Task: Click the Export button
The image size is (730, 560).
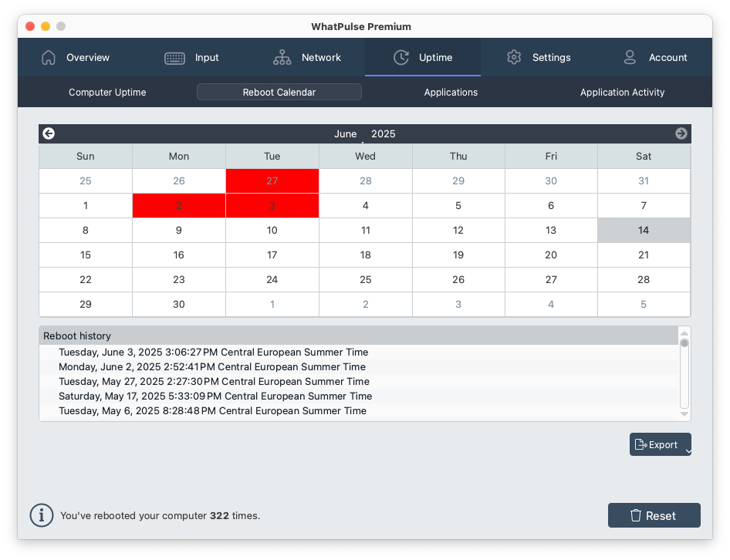Action: coord(655,444)
